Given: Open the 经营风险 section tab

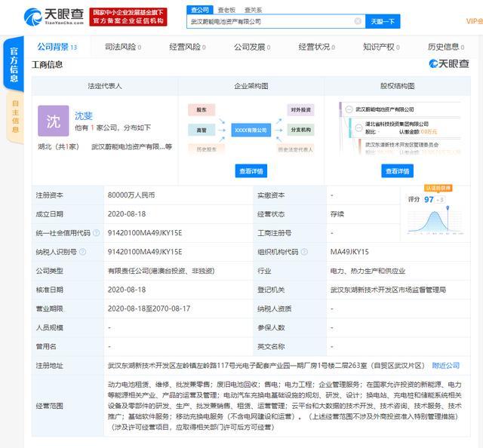Looking at the screenshot, I should 187,47.
